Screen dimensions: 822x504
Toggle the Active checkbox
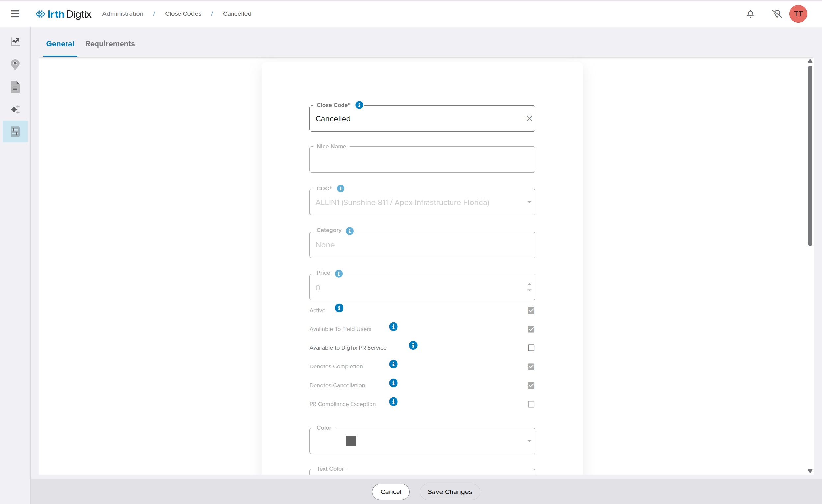click(x=531, y=310)
